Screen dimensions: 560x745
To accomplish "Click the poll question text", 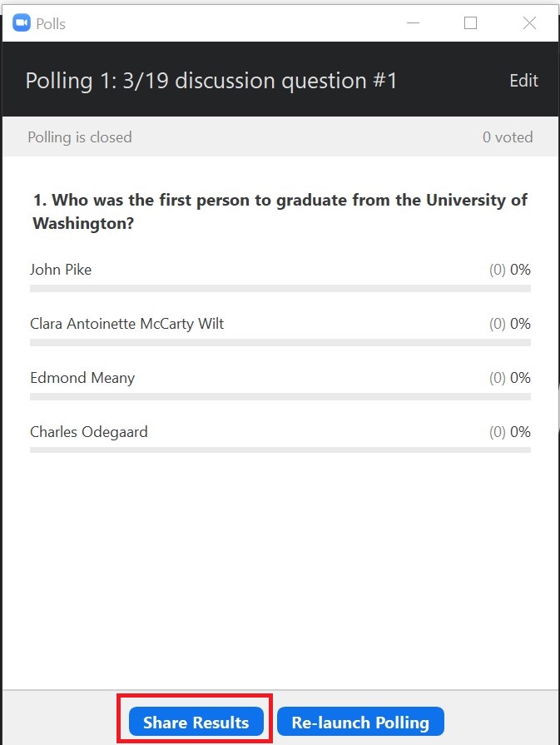I will click(x=280, y=211).
